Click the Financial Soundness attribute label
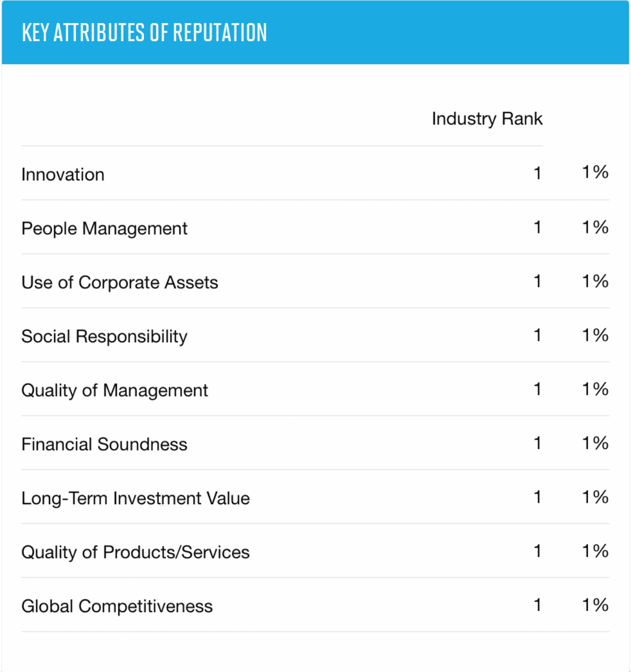Screen dimensions: 631x672 [x=104, y=444]
